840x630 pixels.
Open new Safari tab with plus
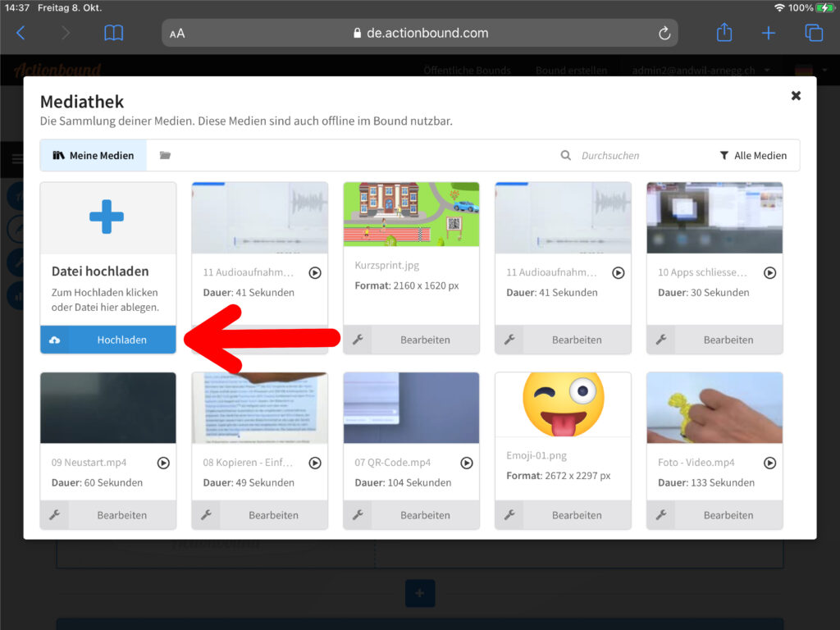[x=769, y=33]
